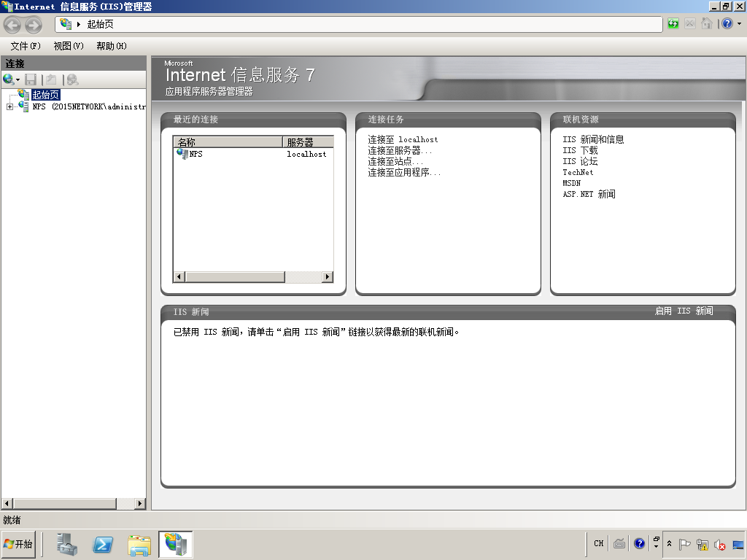Click left scroll arrow of recent connections list

(179, 276)
